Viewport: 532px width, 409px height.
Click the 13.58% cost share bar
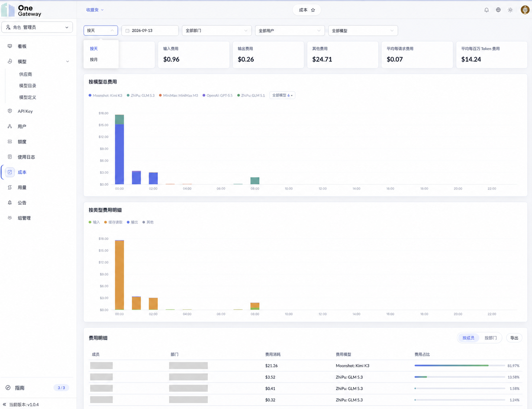coord(460,377)
